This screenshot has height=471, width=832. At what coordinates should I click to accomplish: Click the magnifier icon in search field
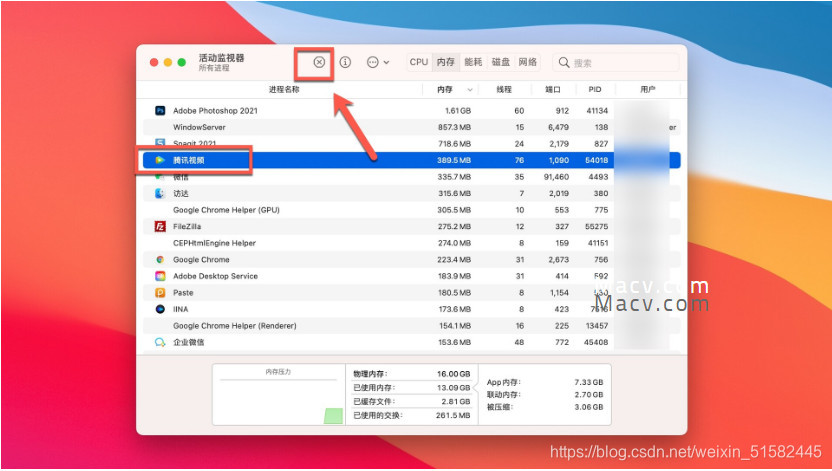[x=564, y=63]
